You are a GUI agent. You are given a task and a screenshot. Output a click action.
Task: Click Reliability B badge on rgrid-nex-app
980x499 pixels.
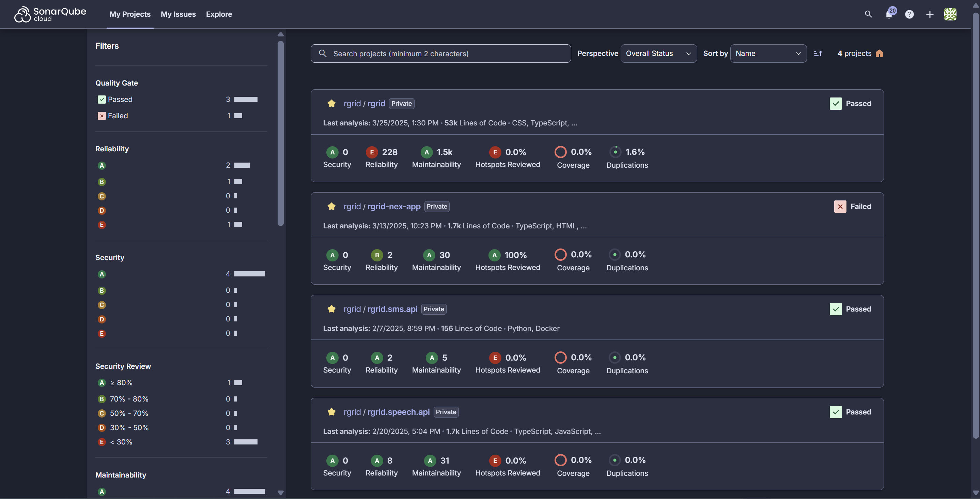click(377, 255)
